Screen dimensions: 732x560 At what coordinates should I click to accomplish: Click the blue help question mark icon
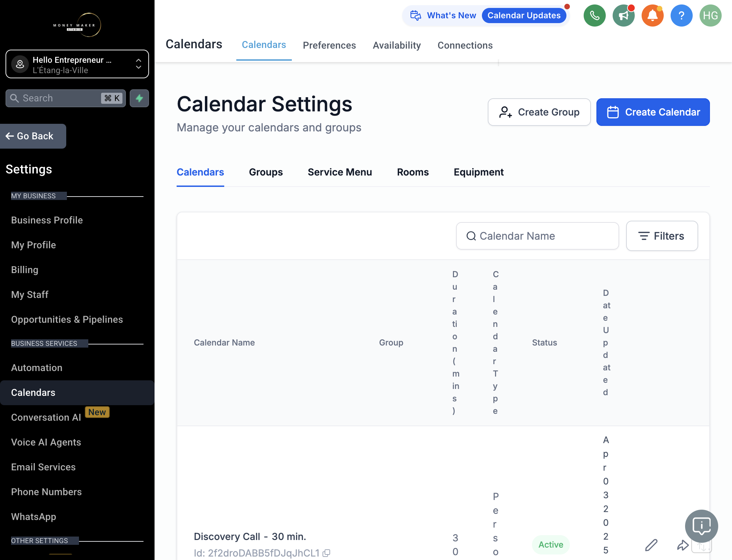[681, 16]
